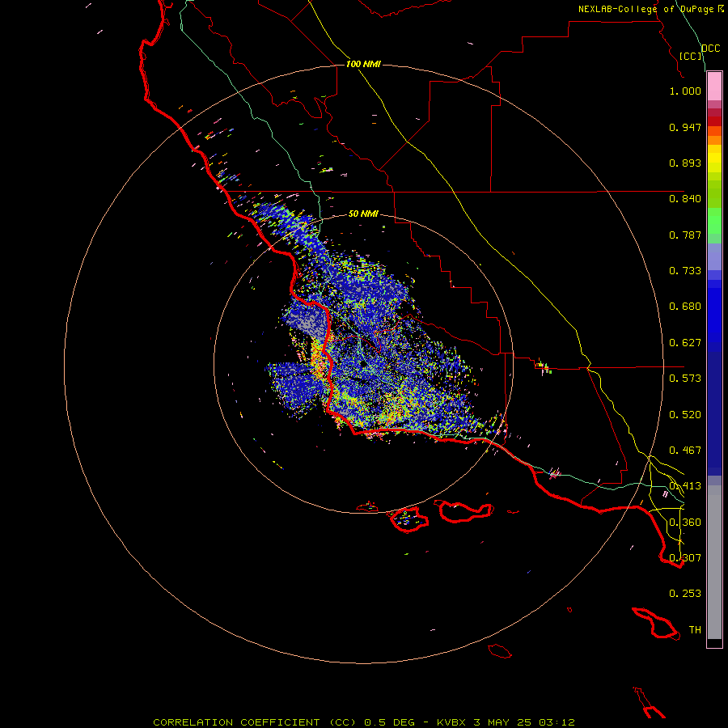This screenshot has height=728, width=728.
Task: Click the 0.627 legend value
Action: (685, 343)
